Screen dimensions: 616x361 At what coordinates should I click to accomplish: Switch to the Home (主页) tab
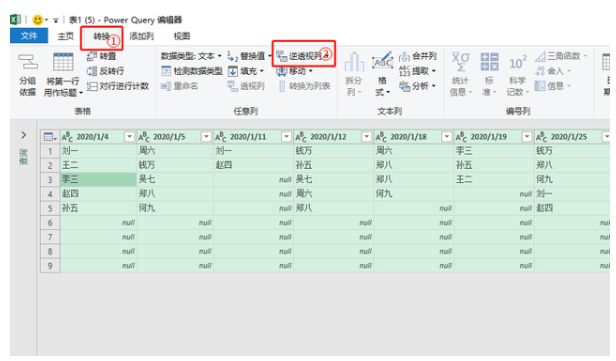(x=66, y=36)
